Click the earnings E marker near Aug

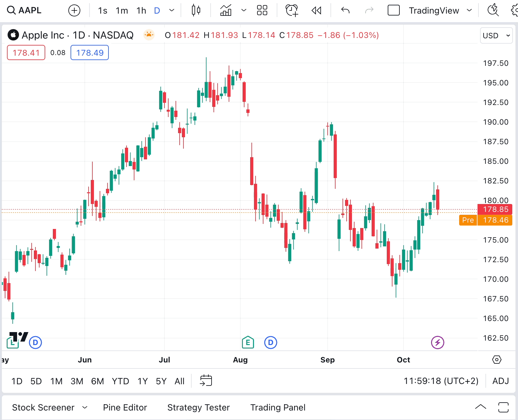coord(248,342)
